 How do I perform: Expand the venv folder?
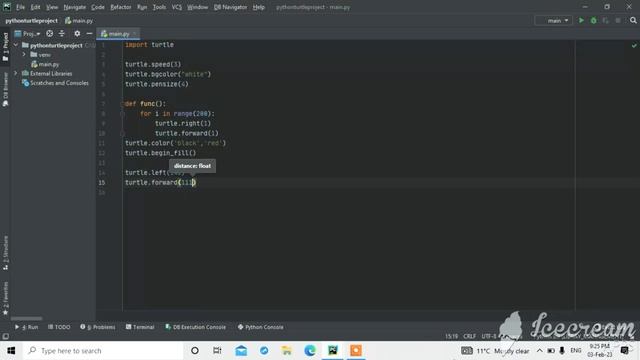tap(24, 54)
